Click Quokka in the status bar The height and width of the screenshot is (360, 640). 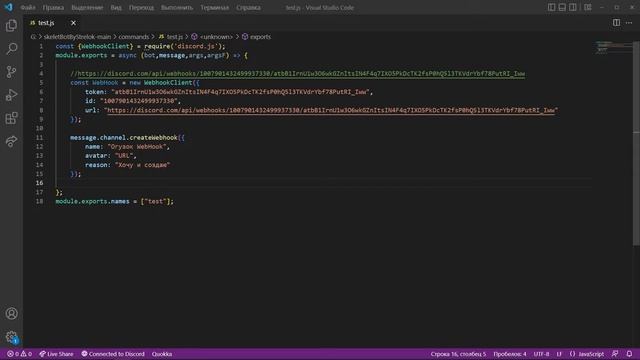pos(162,354)
